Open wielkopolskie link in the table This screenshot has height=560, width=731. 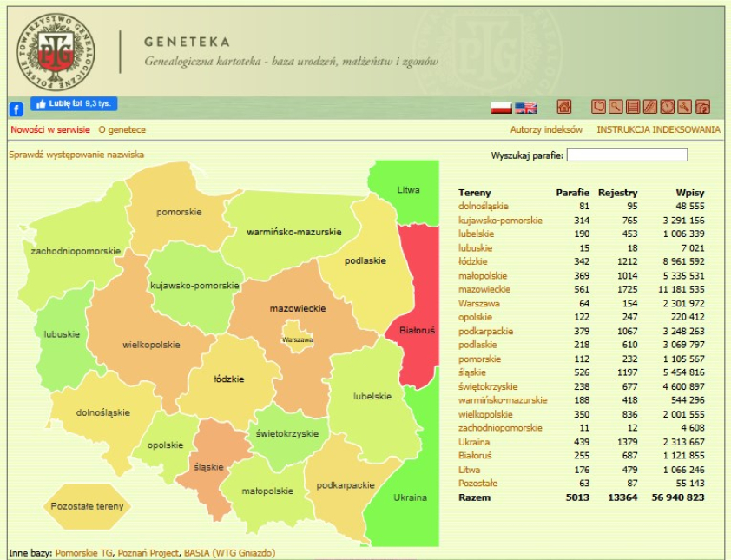[x=485, y=414]
